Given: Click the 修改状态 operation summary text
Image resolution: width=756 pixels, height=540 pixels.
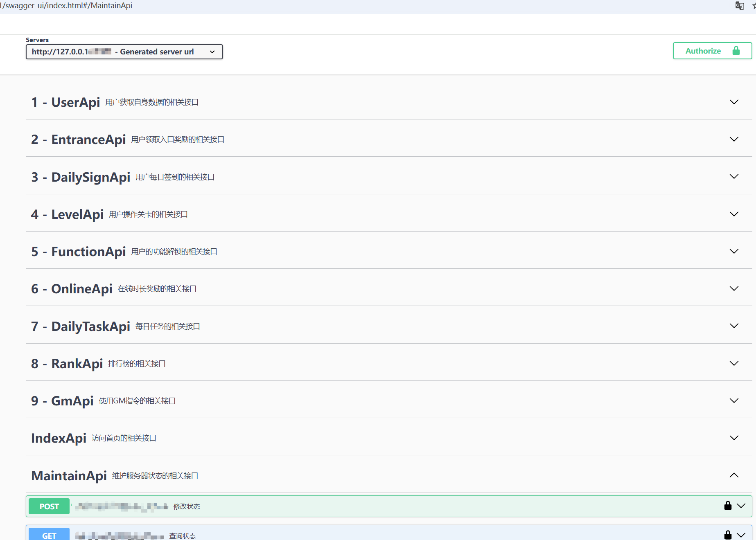Looking at the screenshot, I should coord(187,506).
